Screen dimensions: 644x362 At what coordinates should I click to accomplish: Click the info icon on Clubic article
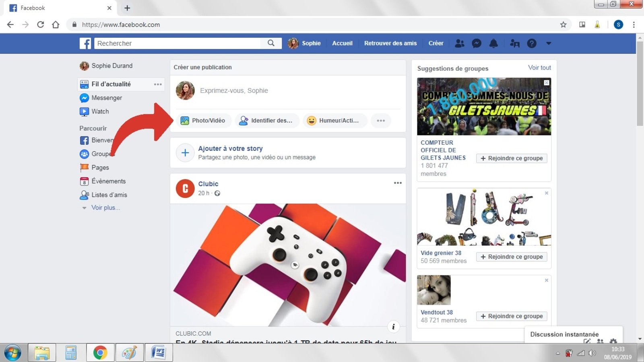coord(393,327)
